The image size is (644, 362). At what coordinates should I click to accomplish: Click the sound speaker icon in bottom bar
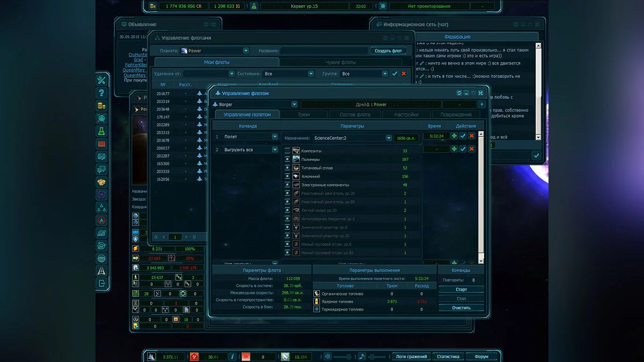[x=327, y=356]
